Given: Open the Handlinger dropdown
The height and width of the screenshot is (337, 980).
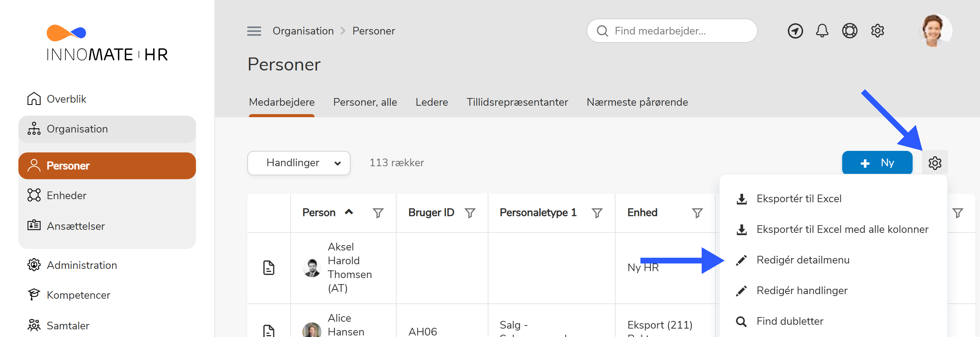Looking at the screenshot, I should (299, 163).
